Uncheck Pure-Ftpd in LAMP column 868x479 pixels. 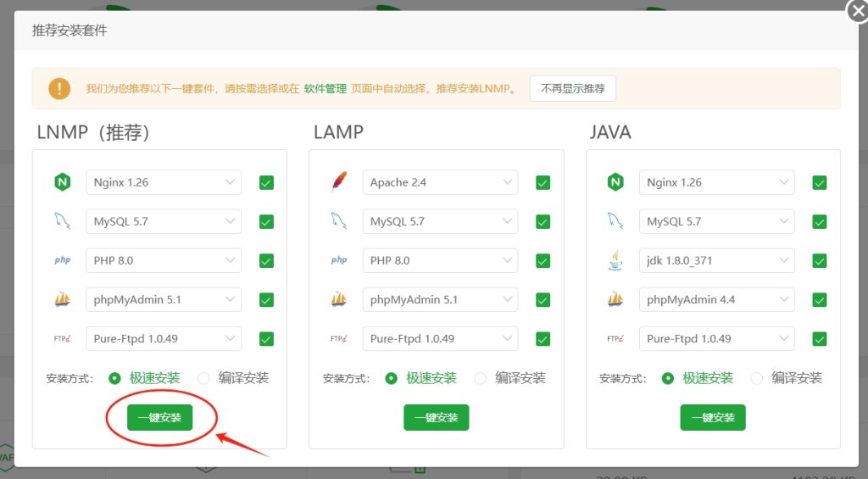tap(543, 339)
